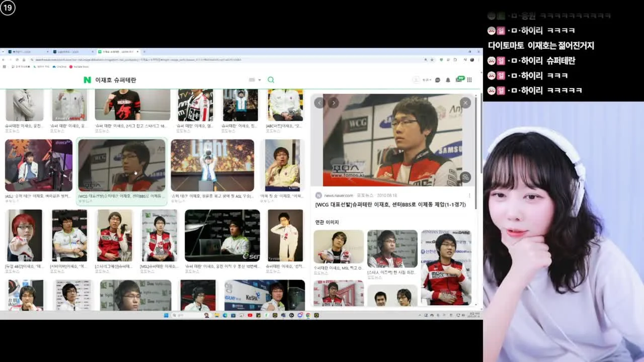Open the related image captioned MSL
Viewport: 644px width, 362px height.
[339, 247]
